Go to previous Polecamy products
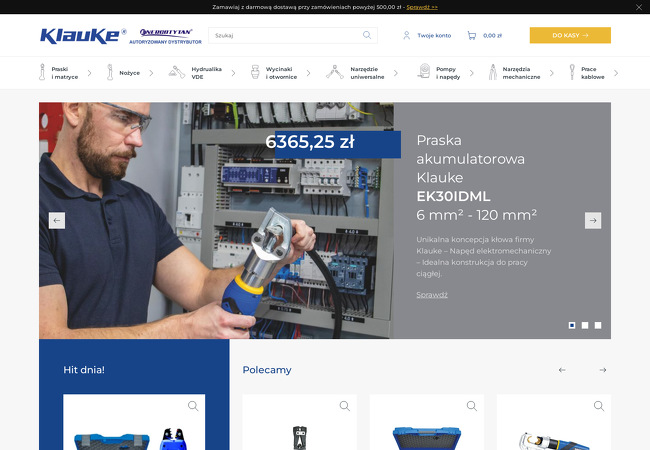 tap(562, 370)
